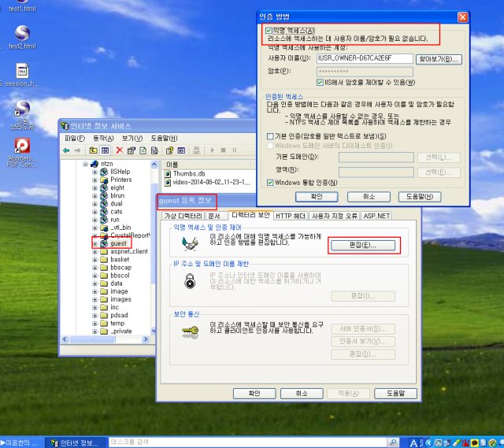Screen dimensions: 504x448
Task: Toggle 'IIS에서 암호를 제어할 수 있음' checkbox
Action: coord(320,83)
